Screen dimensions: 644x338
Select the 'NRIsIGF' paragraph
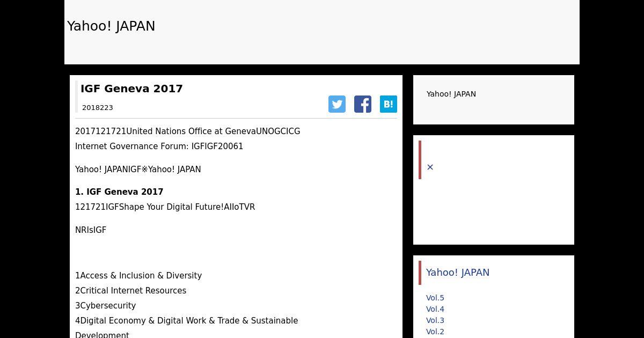(91, 230)
